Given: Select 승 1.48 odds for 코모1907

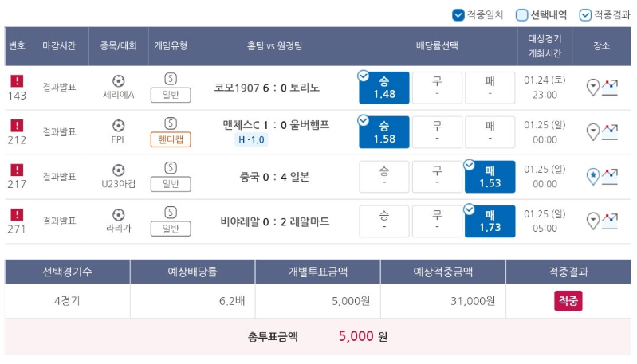Looking at the screenshot, I should pyautogui.click(x=384, y=88).
